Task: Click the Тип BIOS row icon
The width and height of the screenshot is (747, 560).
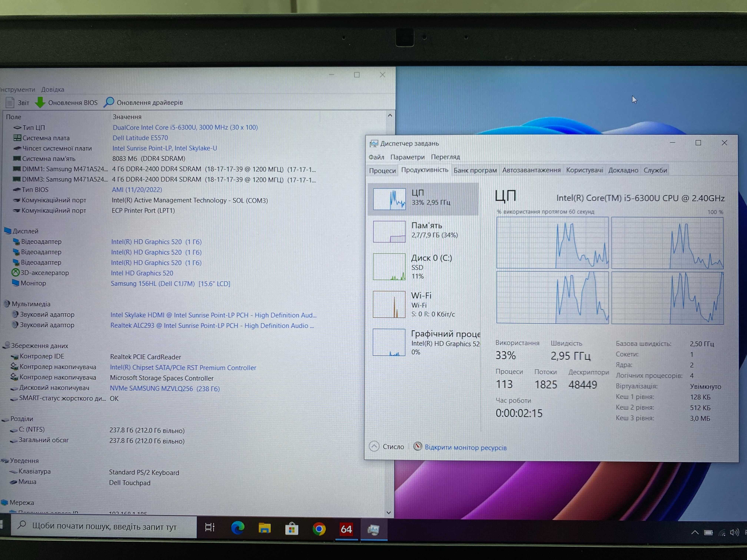Action: coord(17,190)
